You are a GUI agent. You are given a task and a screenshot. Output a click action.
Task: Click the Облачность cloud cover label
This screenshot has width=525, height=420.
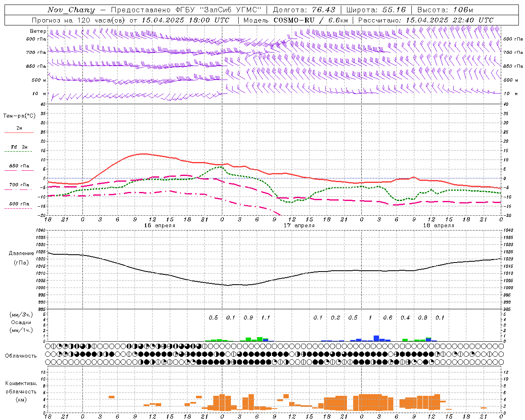tap(21, 356)
